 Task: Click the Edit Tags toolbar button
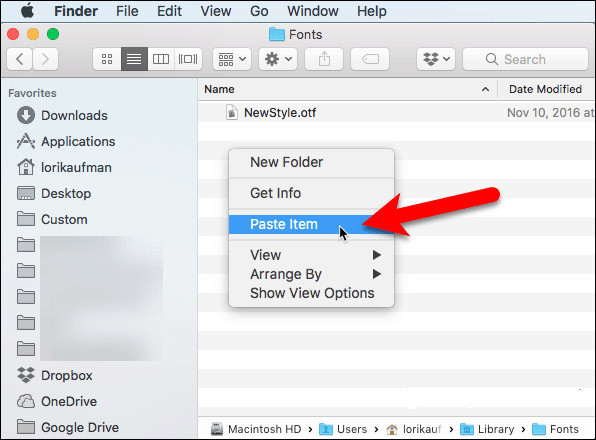click(x=370, y=59)
